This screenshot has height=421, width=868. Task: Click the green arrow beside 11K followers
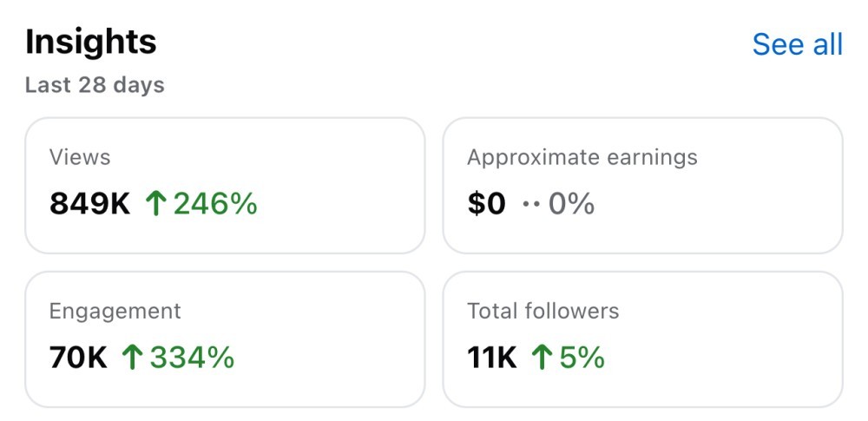click(542, 358)
